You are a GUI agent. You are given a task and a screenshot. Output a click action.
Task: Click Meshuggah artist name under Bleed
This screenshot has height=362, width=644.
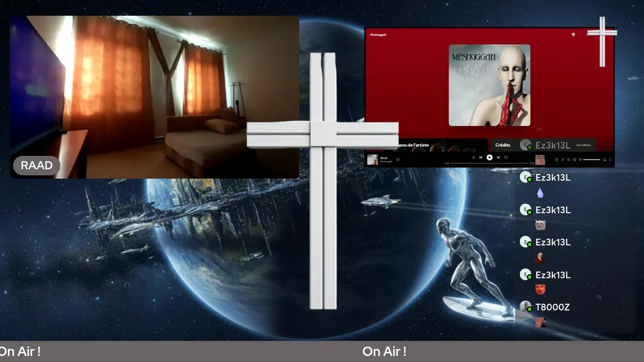point(386,161)
